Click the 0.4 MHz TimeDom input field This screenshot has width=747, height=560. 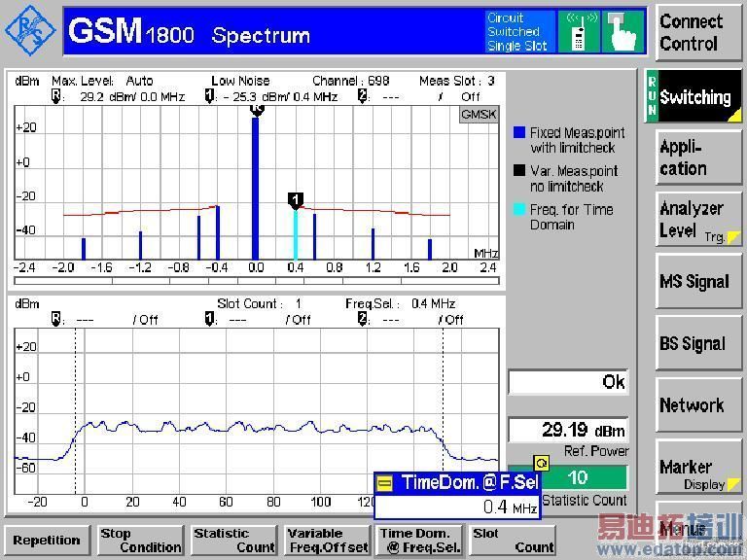pyautogui.click(x=458, y=507)
